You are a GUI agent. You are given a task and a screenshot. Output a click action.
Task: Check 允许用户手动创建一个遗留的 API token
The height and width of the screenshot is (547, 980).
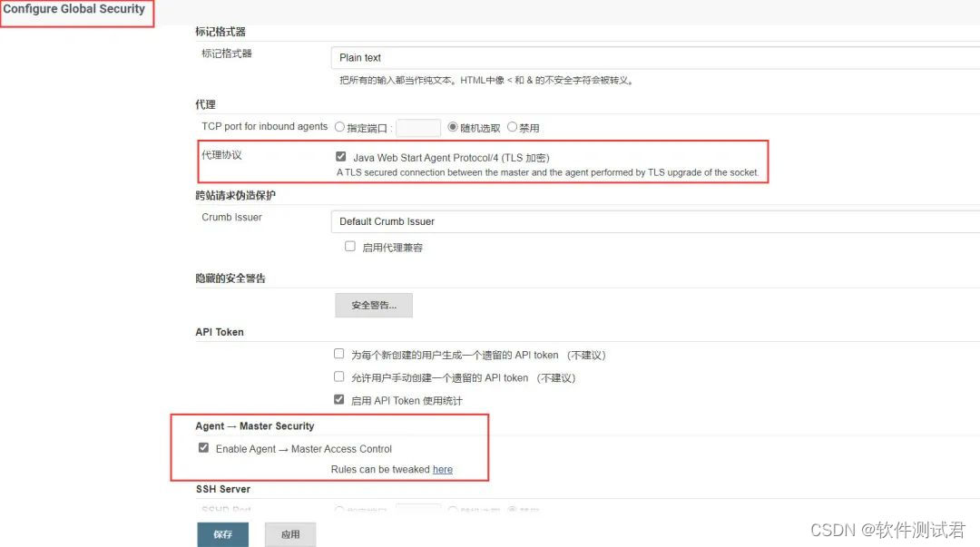coord(338,376)
